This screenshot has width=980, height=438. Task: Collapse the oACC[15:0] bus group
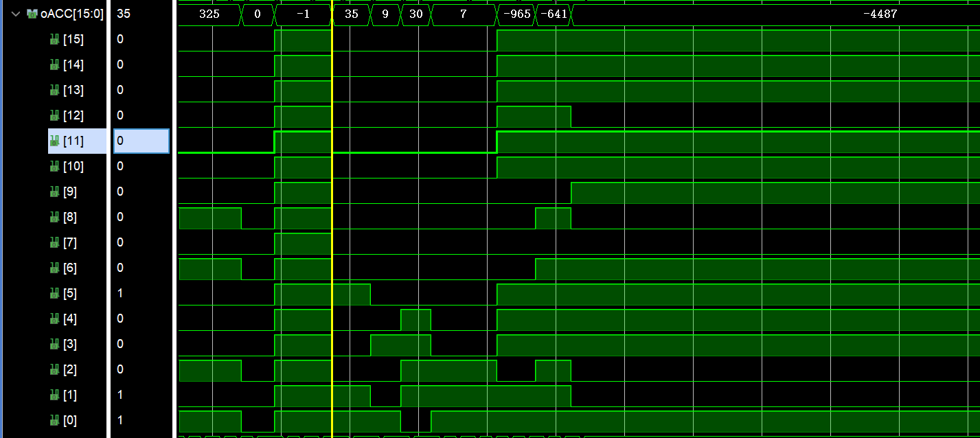16,14
